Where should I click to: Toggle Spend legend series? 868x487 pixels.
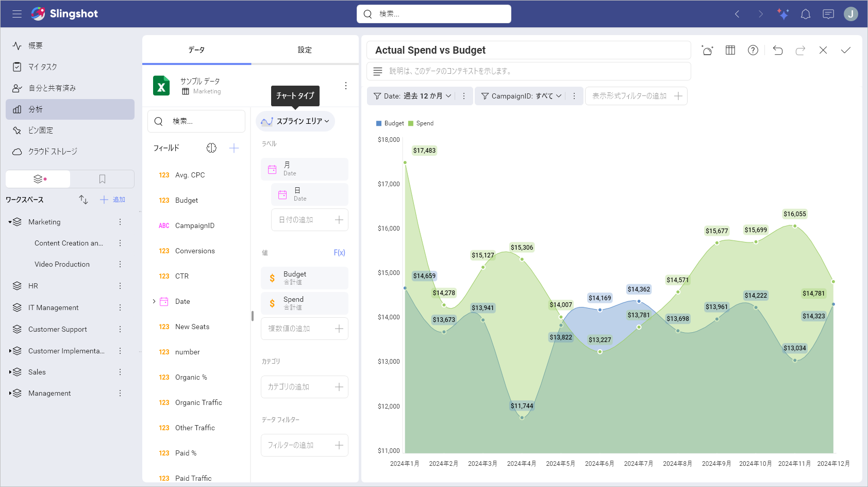pyautogui.click(x=421, y=123)
